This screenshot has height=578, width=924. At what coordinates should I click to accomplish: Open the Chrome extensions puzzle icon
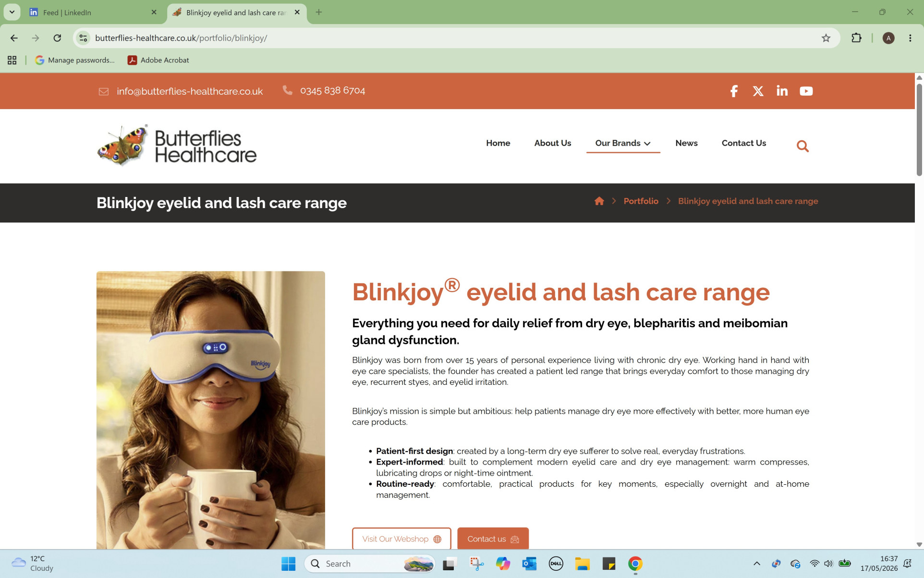[x=856, y=38]
